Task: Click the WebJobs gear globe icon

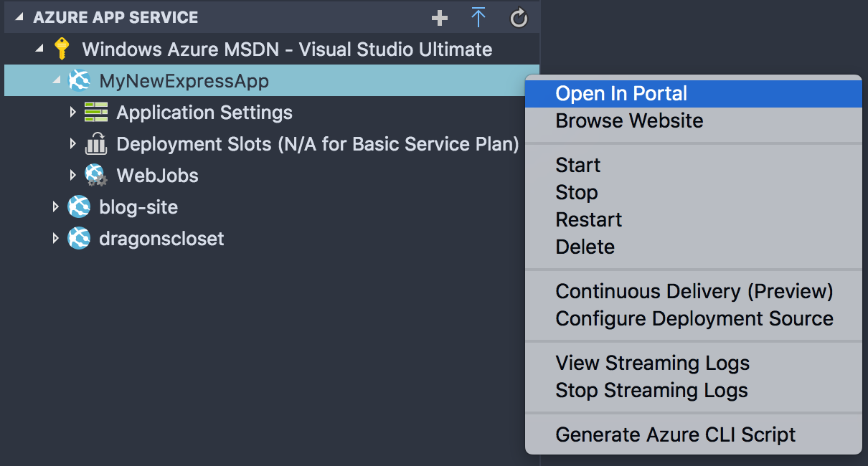Action: [96, 176]
